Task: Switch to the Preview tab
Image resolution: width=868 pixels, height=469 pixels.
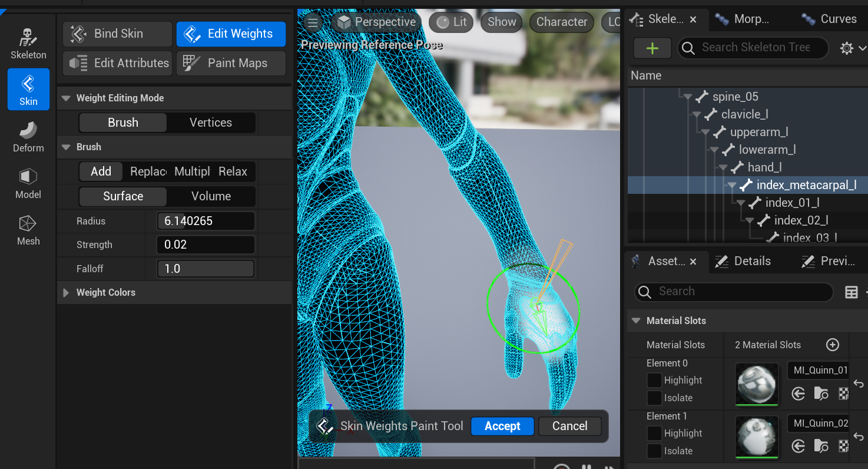Action: click(829, 261)
